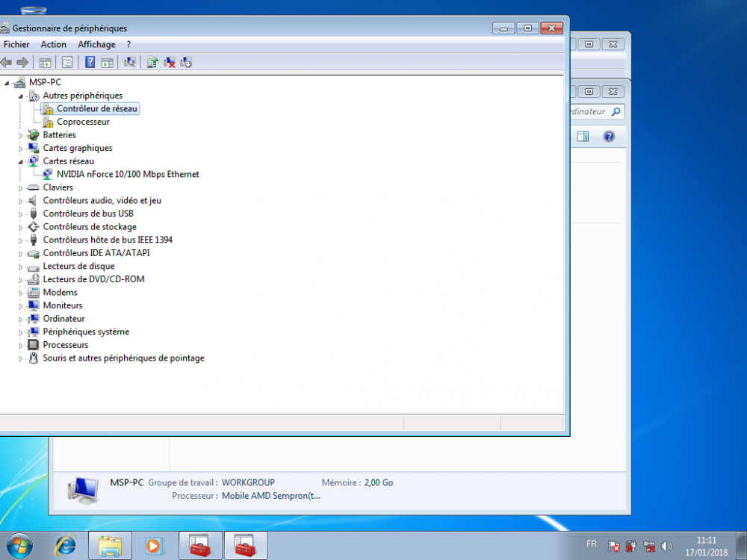Open Windows Explorer folder in the taskbar
Image resolution: width=747 pixels, height=560 pixels.
pyautogui.click(x=110, y=546)
